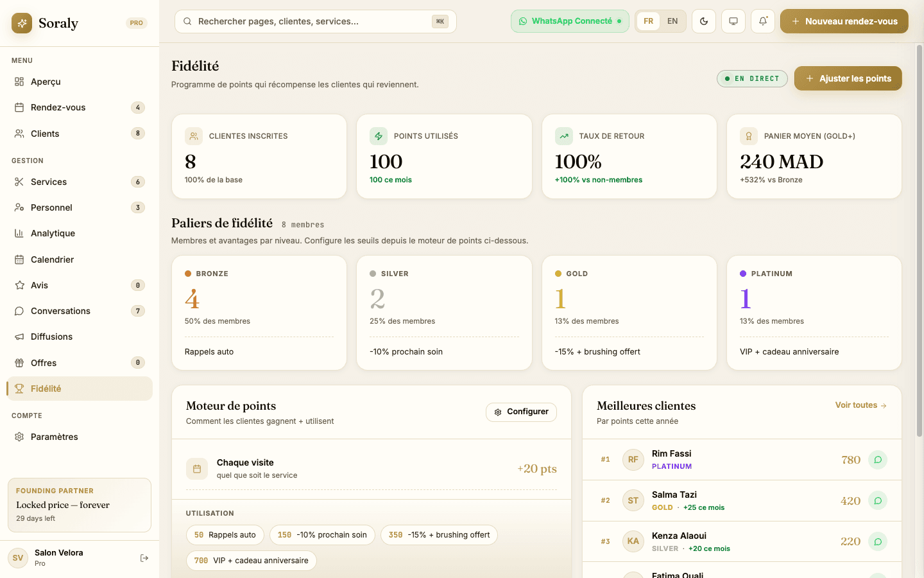Open chat icon for Salma Tazi
The height and width of the screenshot is (578, 924).
877,501
